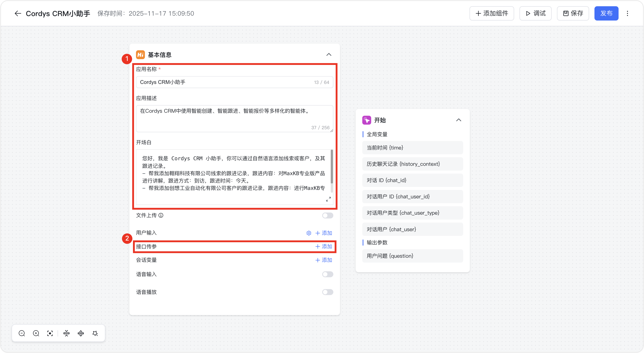The image size is (644, 353).
Task: Enable the 语音播放 switch
Action: pyautogui.click(x=328, y=292)
